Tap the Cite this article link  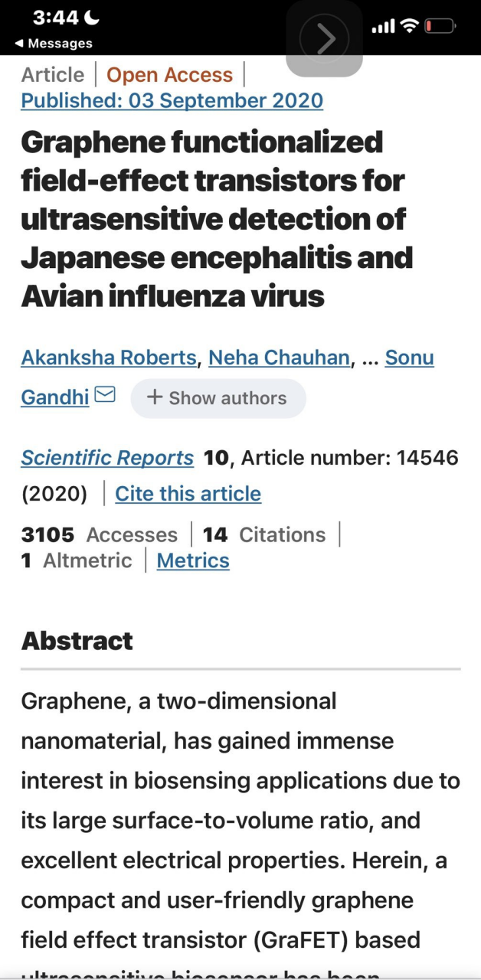(188, 494)
